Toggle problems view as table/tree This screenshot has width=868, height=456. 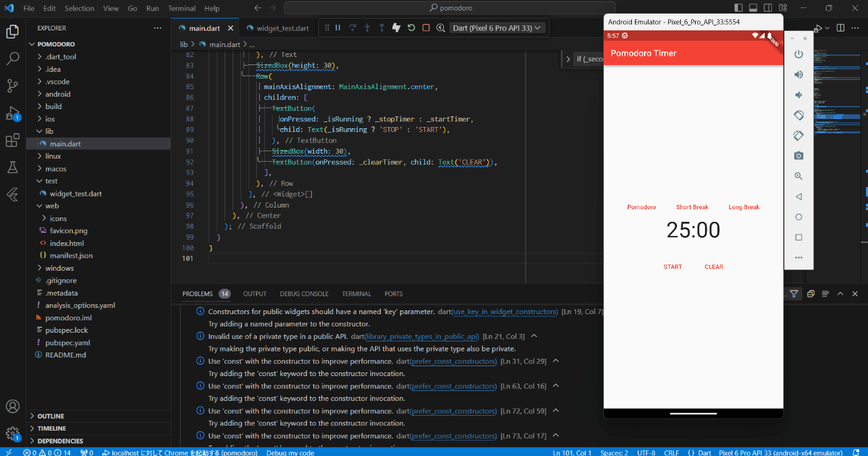pos(825,294)
